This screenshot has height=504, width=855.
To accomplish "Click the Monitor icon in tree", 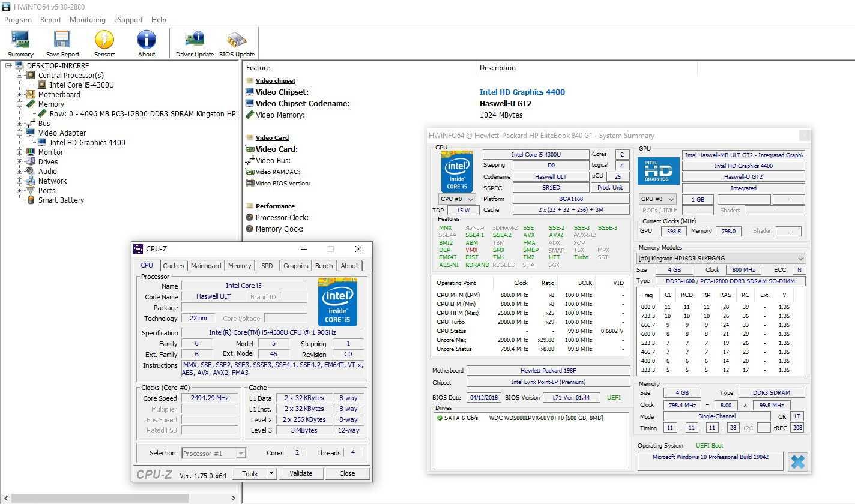I will point(31,152).
